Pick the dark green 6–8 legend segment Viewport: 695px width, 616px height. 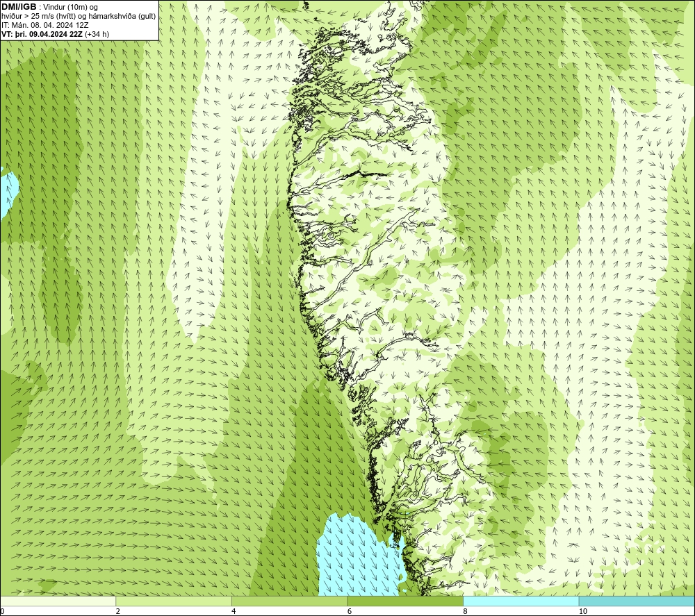[405, 601]
